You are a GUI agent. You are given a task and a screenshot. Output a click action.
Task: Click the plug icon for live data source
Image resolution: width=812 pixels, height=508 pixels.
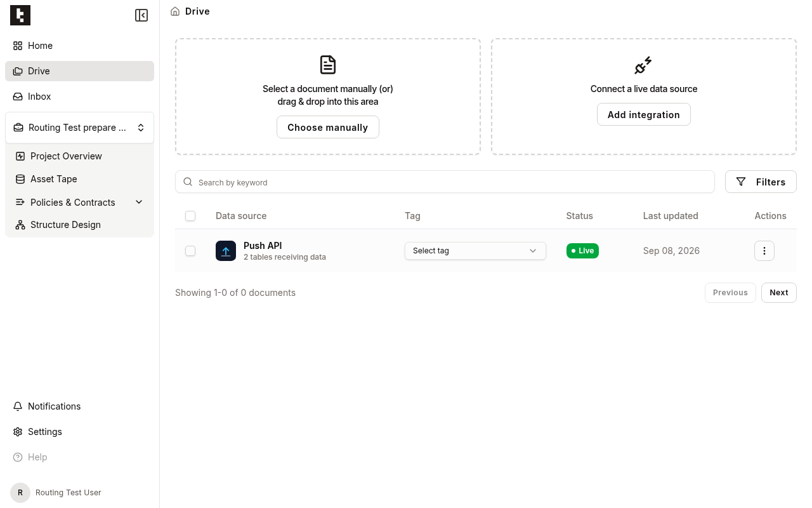pyautogui.click(x=643, y=65)
